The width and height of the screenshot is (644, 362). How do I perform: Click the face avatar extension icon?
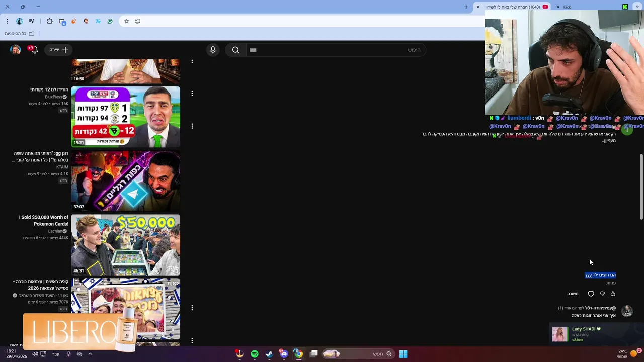[x=86, y=21]
